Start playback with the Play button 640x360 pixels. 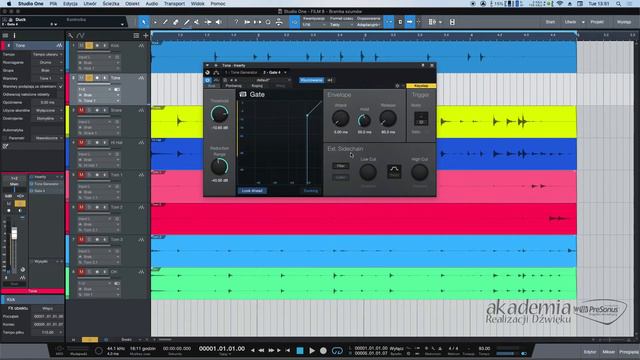click(x=312, y=350)
